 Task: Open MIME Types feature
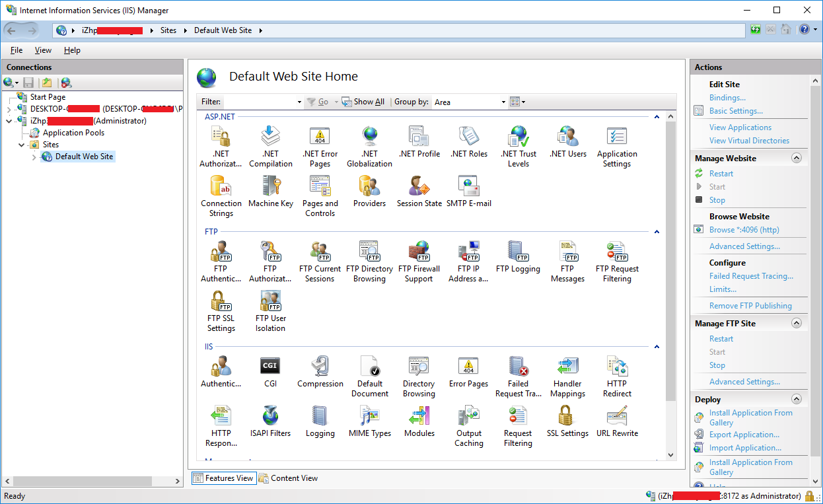click(369, 421)
